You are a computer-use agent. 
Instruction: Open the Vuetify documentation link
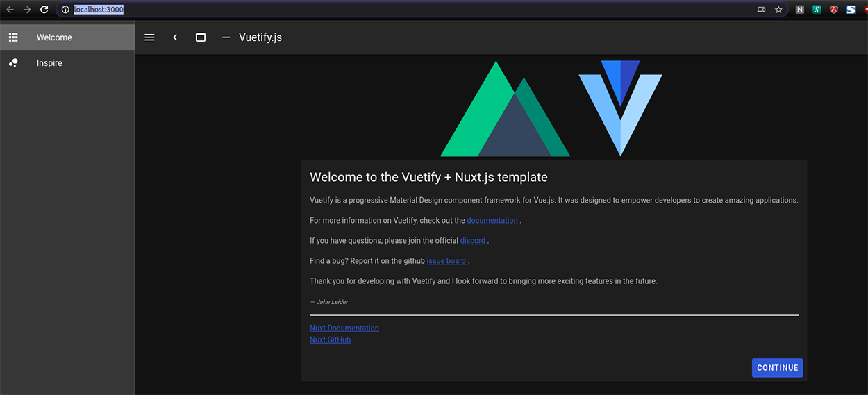coord(492,221)
